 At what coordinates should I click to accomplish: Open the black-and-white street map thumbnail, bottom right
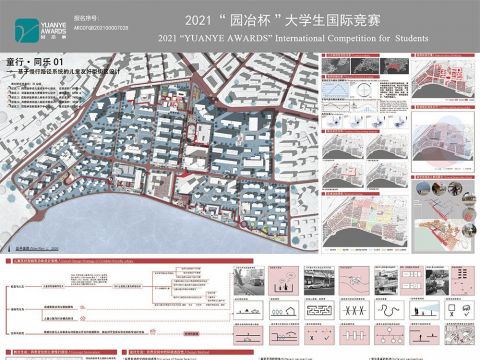pos(459,335)
